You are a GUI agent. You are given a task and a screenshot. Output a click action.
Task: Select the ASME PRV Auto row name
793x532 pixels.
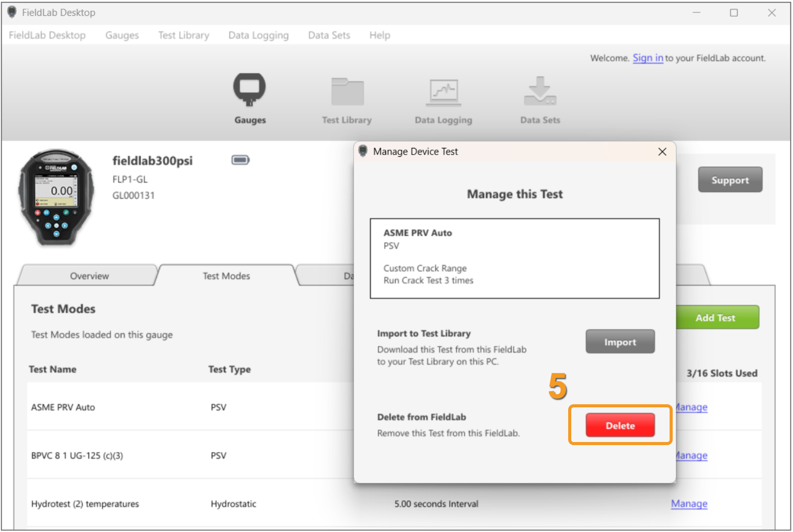(x=63, y=407)
